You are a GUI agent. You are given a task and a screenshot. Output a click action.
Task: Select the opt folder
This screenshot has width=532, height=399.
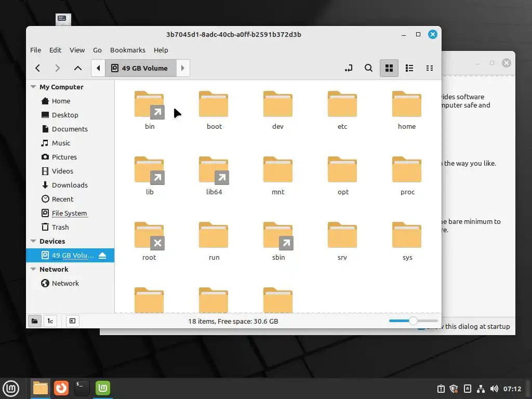pyautogui.click(x=342, y=176)
